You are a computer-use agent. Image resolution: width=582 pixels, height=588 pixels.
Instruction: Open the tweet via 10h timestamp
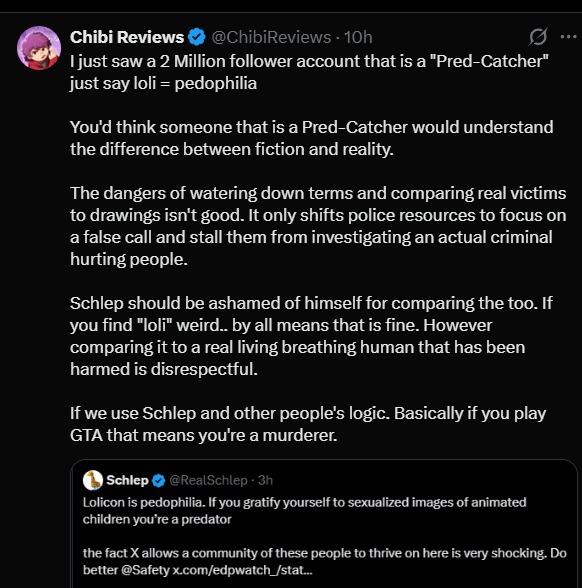(x=358, y=38)
